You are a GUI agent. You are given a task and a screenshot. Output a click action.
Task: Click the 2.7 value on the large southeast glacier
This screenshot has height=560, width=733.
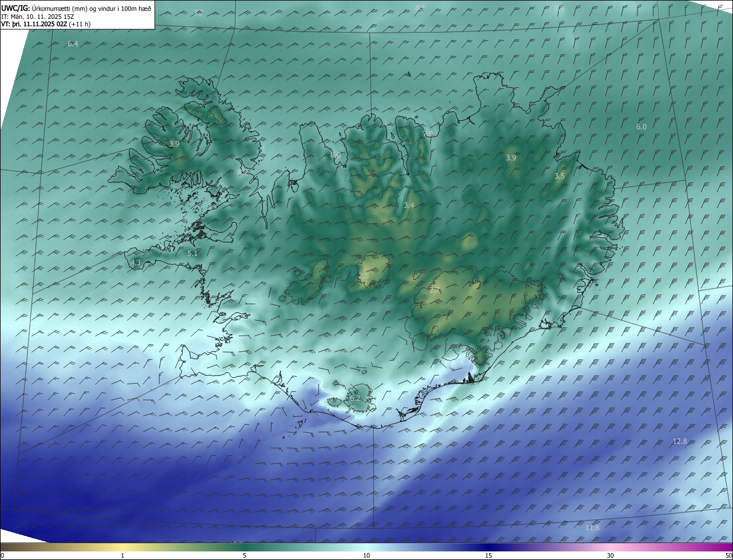(x=435, y=290)
